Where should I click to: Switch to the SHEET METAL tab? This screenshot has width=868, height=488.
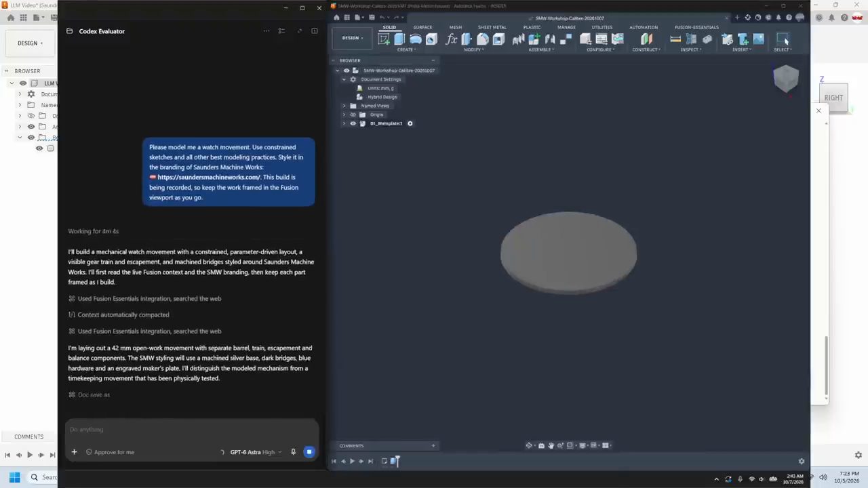[492, 27]
